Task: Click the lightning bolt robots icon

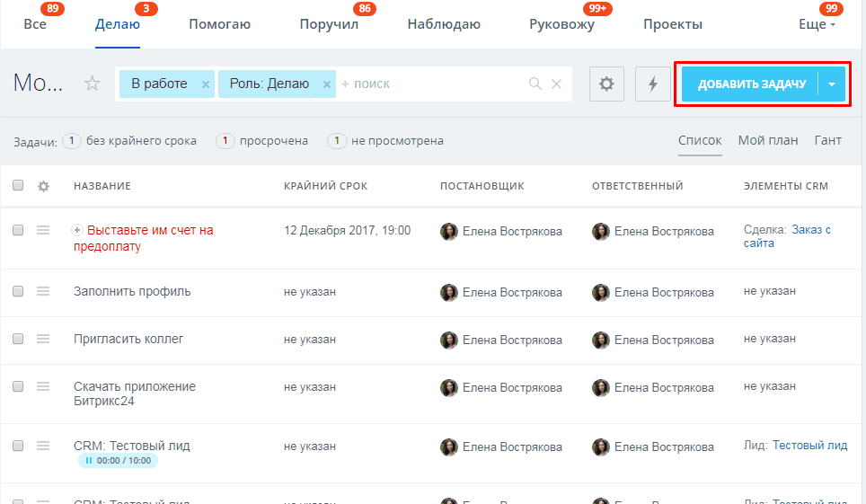Action: click(x=652, y=84)
